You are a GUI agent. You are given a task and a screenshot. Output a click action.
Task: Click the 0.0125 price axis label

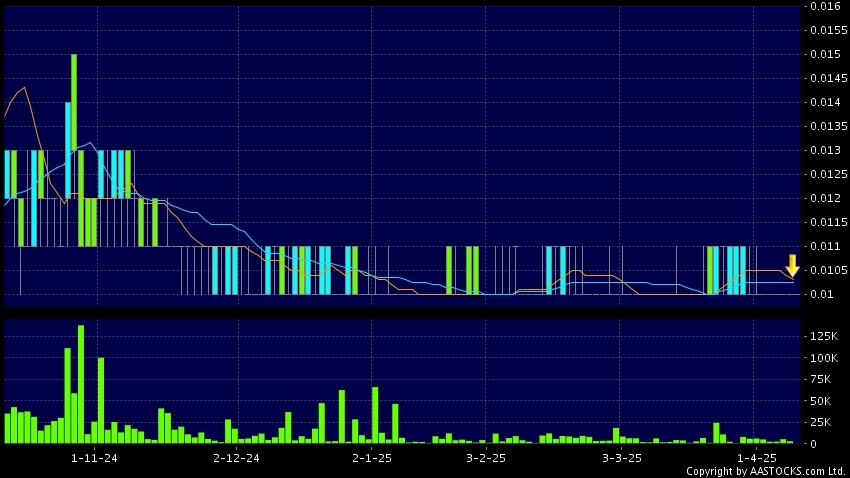[x=829, y=174]
